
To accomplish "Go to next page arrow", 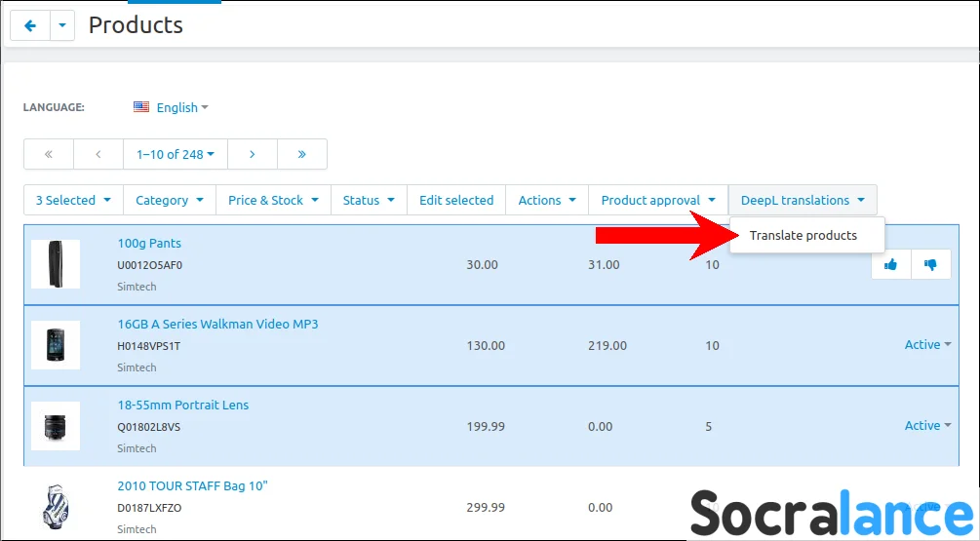I will click(252, 154).
